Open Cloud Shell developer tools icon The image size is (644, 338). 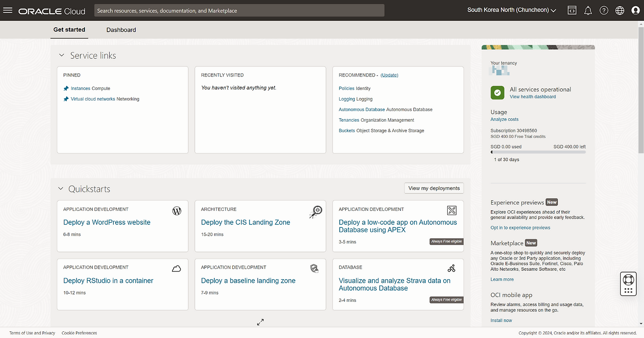pos(572,11)
